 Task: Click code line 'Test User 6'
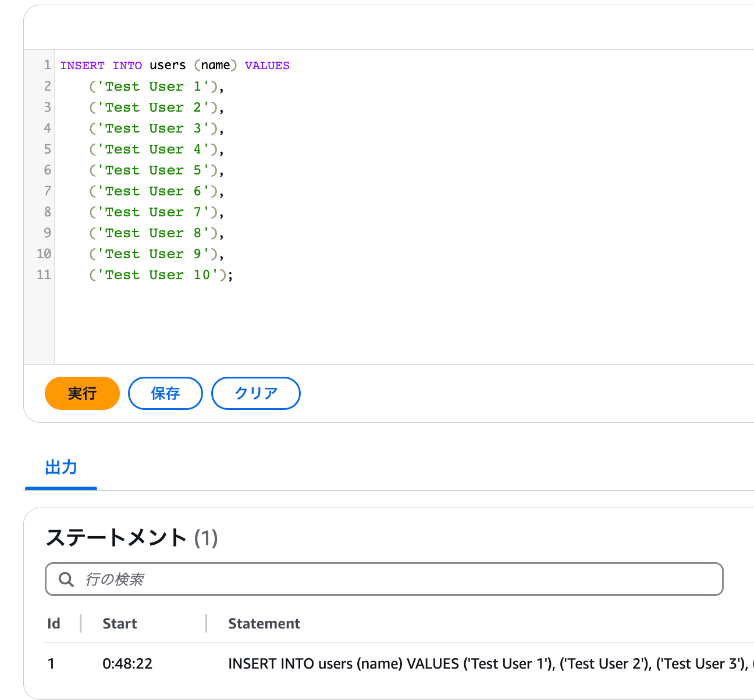pyautogui.click(x=157, y=191)
